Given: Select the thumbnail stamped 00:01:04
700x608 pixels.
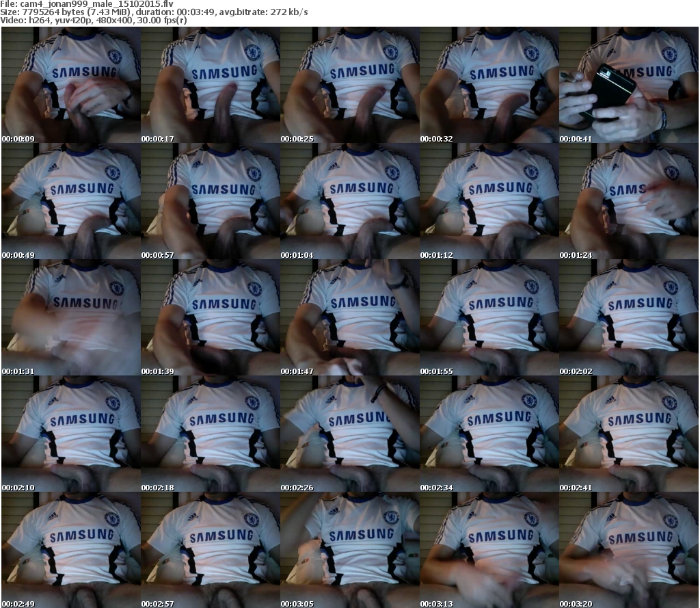Looking at the screenshot, I should click(350, 201).
